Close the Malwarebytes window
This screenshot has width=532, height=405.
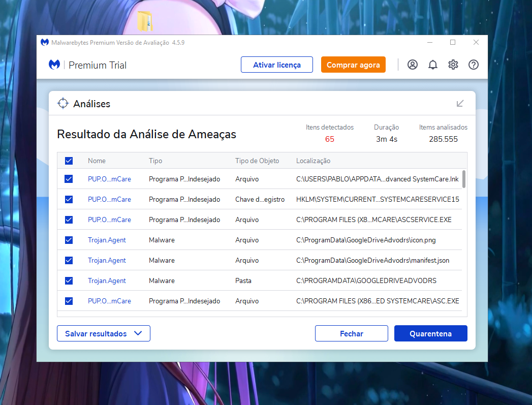476,42
